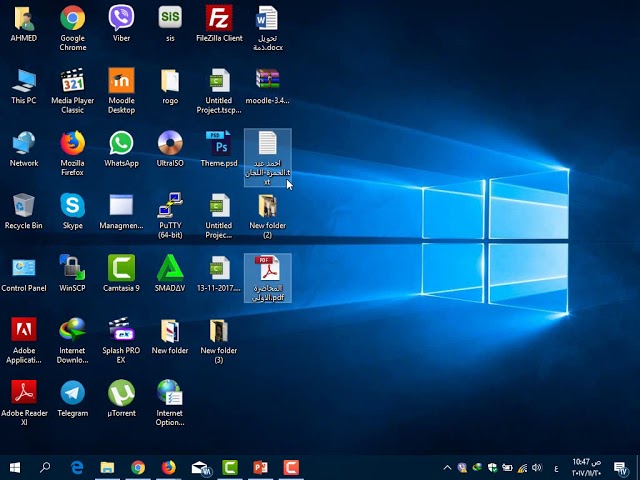Select the Viber desktop icon
The width and height of the screenshot is (640, 480).
tap(121, 24)
